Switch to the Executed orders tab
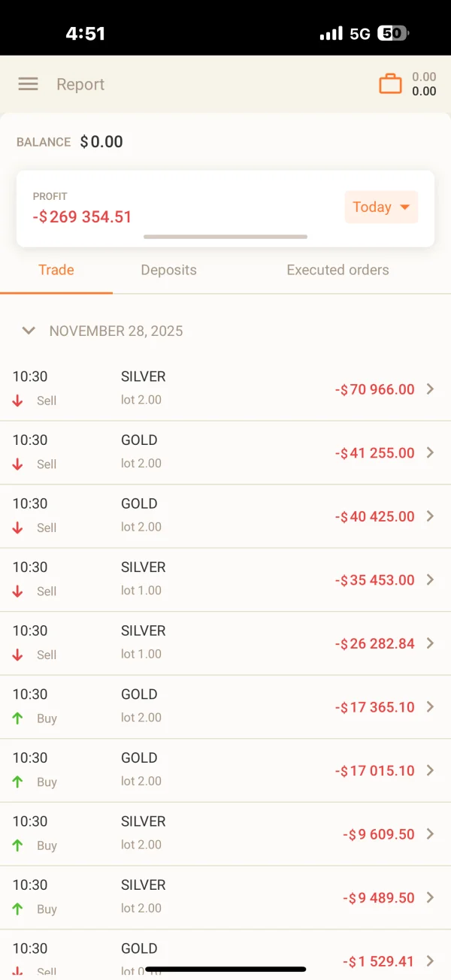The image size is (451, 980). 337,270
